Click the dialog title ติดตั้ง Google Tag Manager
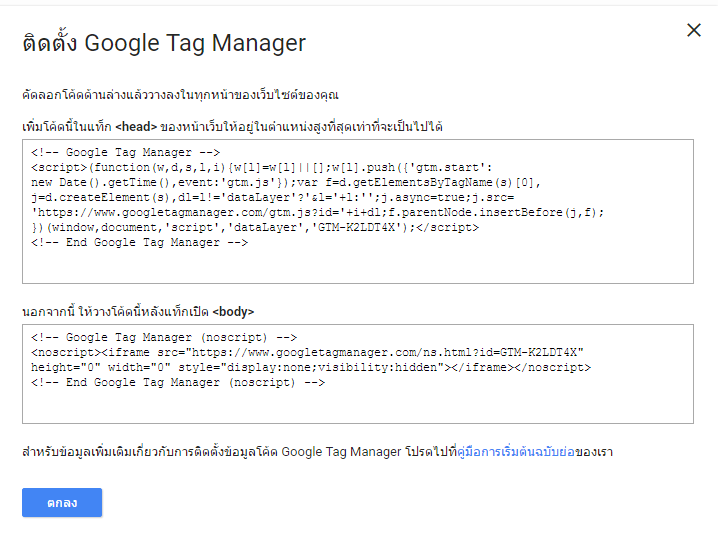The width and height of the screenshot is (718, 540). (x=164, y=43)
